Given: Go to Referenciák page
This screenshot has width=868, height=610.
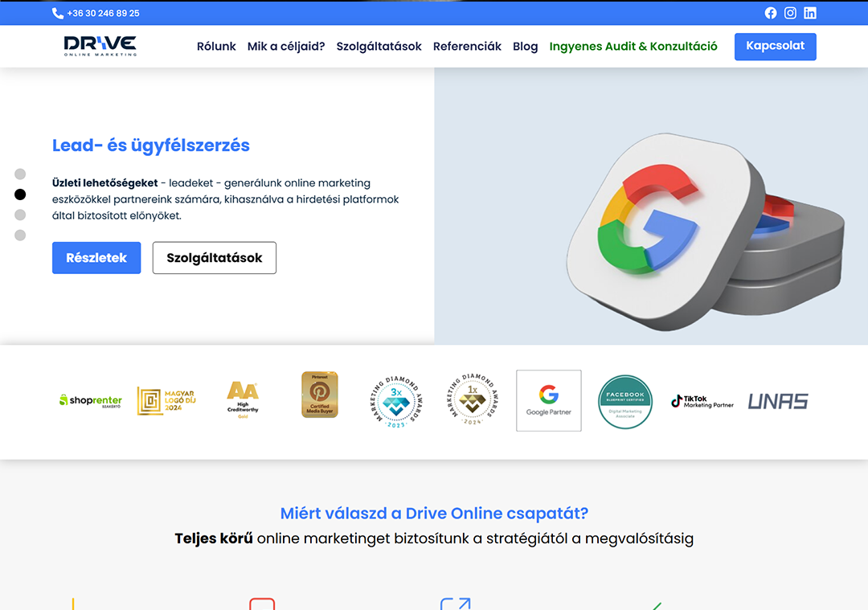Looking at the screenshot, I should click(x=467, y=47).
